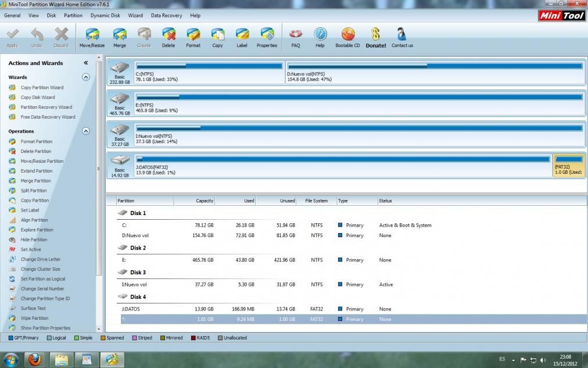The image size is (588, 368).
Task: Collapse the Wizards section
Action: click(86, 77)
